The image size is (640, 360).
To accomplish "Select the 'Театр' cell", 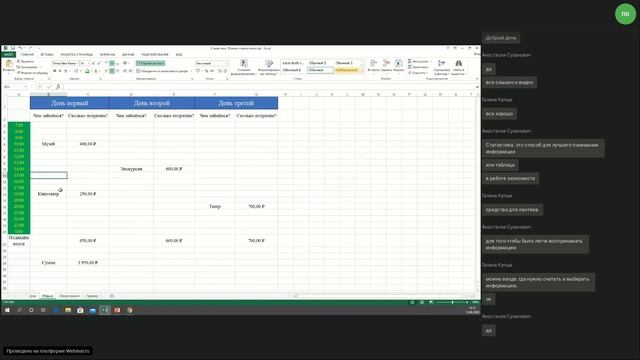I will point(215,206).
